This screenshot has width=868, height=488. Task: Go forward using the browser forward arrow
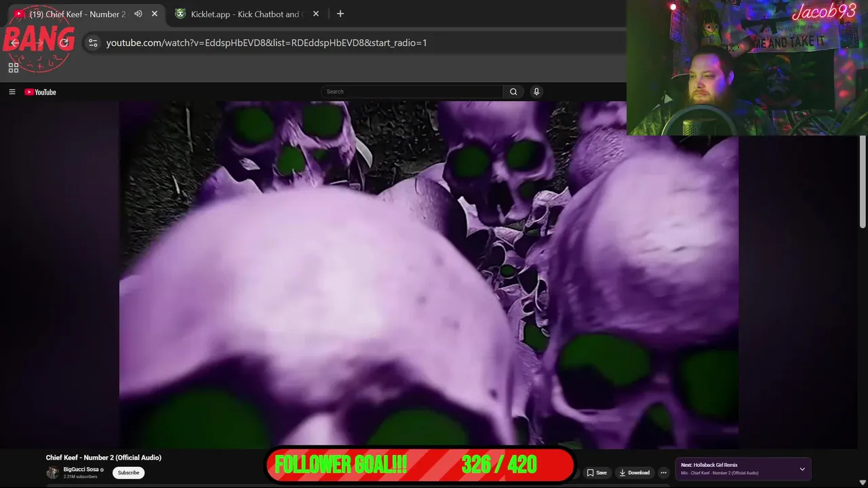pos(39,43)
